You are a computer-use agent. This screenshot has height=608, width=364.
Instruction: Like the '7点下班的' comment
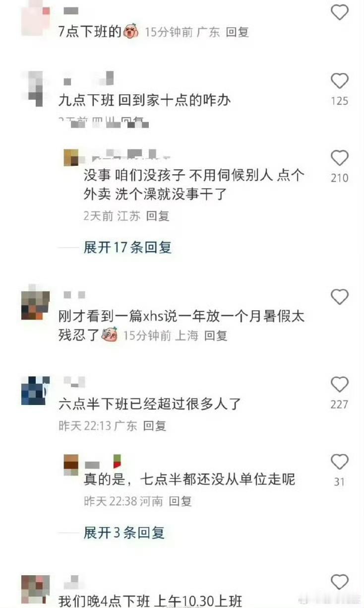(339, 12)
